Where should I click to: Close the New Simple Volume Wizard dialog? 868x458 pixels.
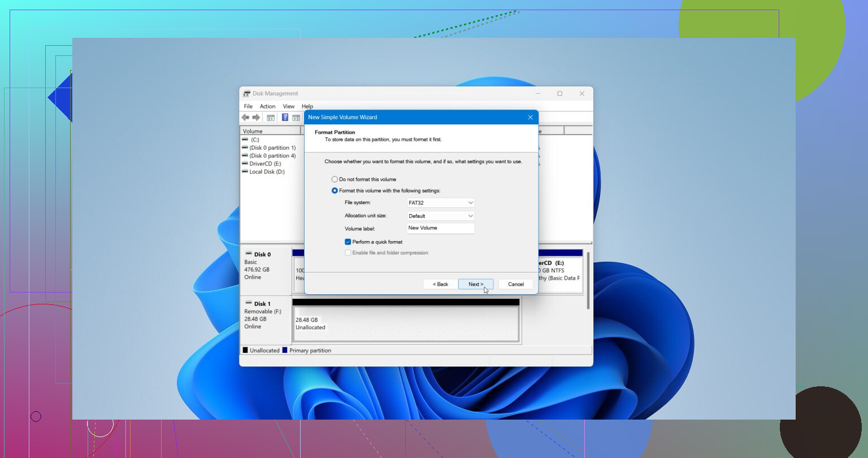[x=530, y=117]
